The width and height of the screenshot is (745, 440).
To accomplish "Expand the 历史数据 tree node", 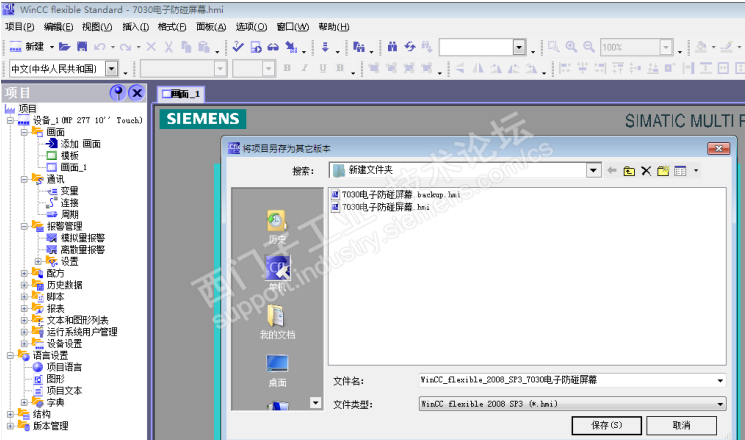I will [x=24, y=285].
